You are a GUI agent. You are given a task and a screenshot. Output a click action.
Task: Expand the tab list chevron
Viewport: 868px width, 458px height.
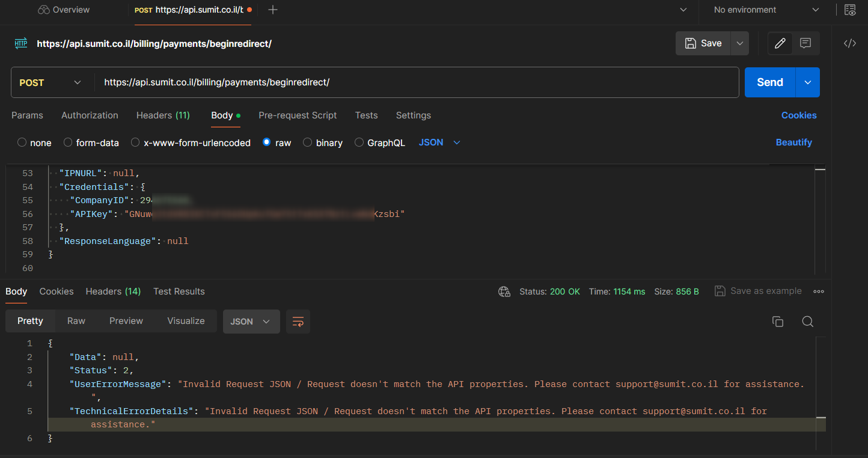coord(683,10)
